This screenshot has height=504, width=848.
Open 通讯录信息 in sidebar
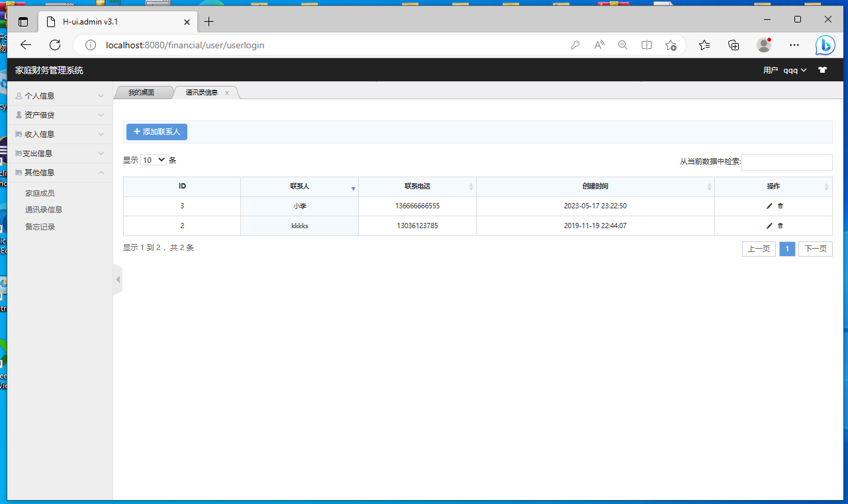44,210
